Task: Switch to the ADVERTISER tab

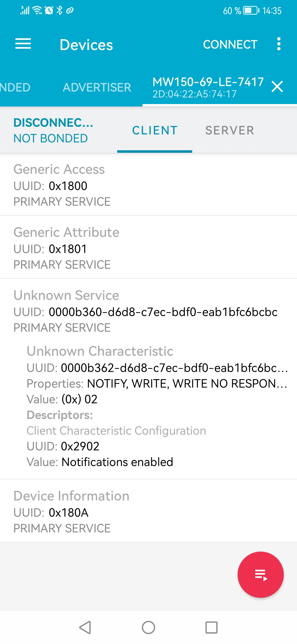Action: [97, 88]
